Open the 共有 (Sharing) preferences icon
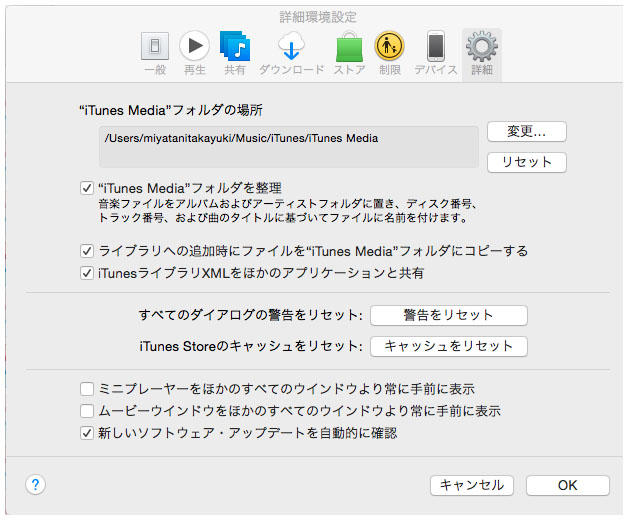The width and height of the screenshot is (628, 520). pyautogui.click(x=235, y=47)
